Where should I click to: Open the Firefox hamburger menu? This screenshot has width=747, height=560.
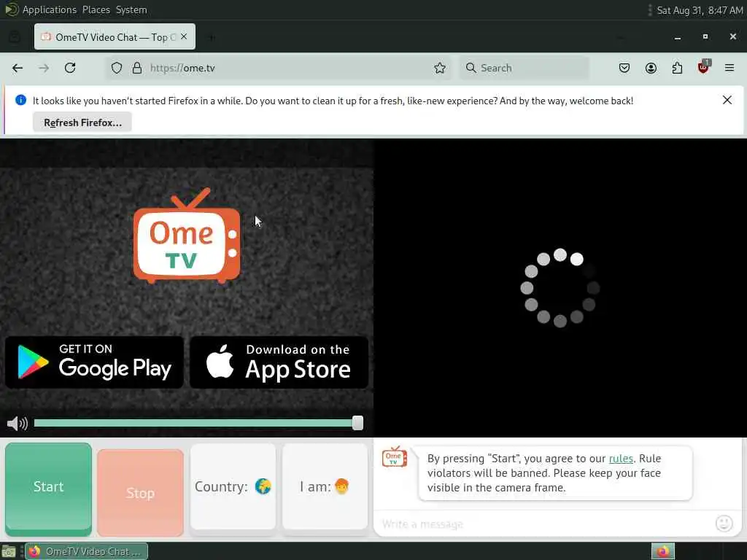729,68
